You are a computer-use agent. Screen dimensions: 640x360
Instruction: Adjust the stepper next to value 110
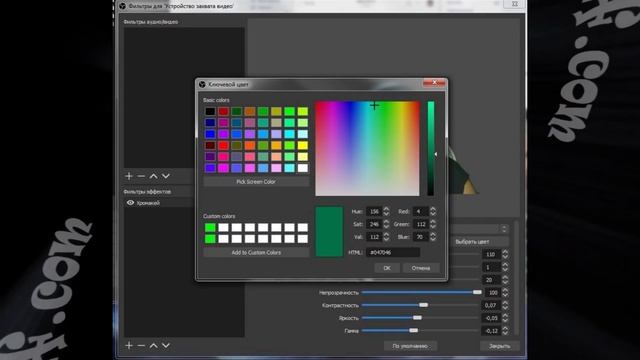pos(505,254)
